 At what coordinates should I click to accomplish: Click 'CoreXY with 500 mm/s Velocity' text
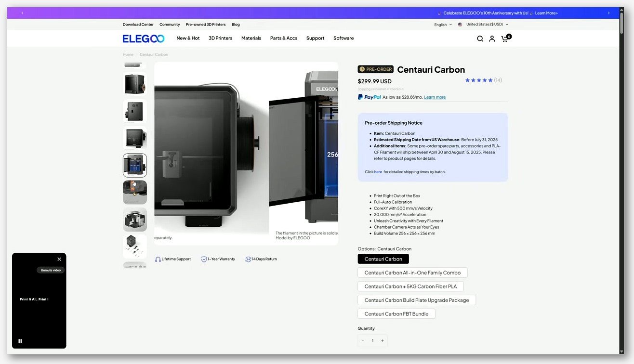point(403,208)
